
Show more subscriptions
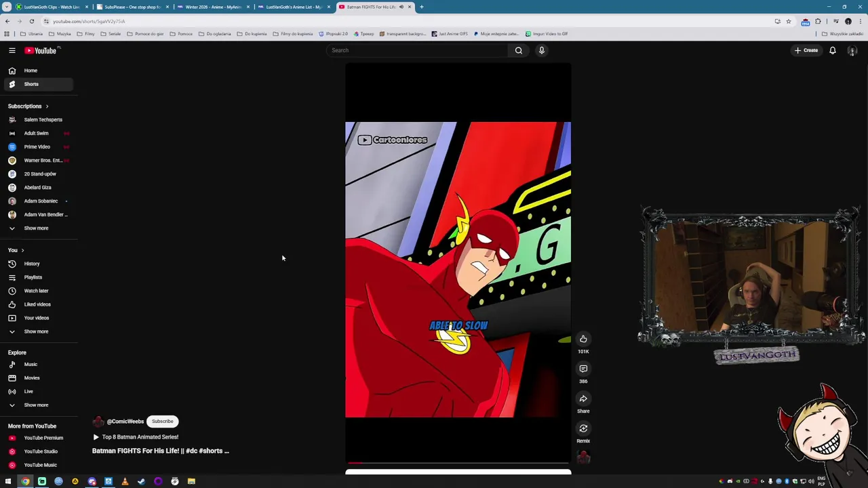point(38,228)
